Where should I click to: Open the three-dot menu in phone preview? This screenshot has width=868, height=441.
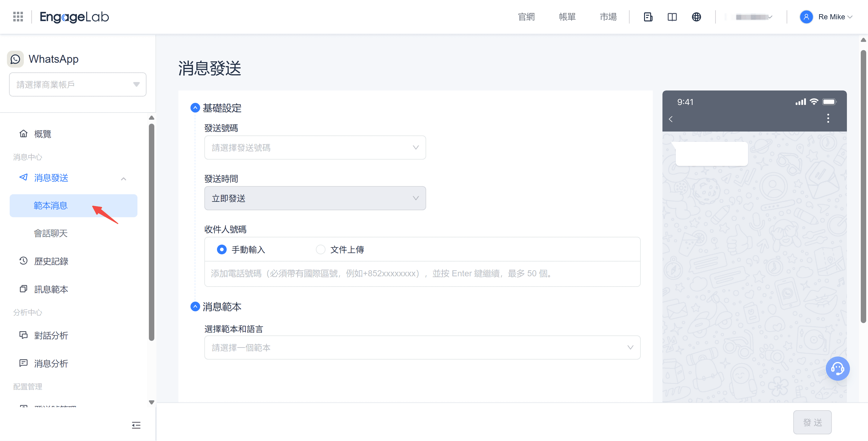[828, 118]
